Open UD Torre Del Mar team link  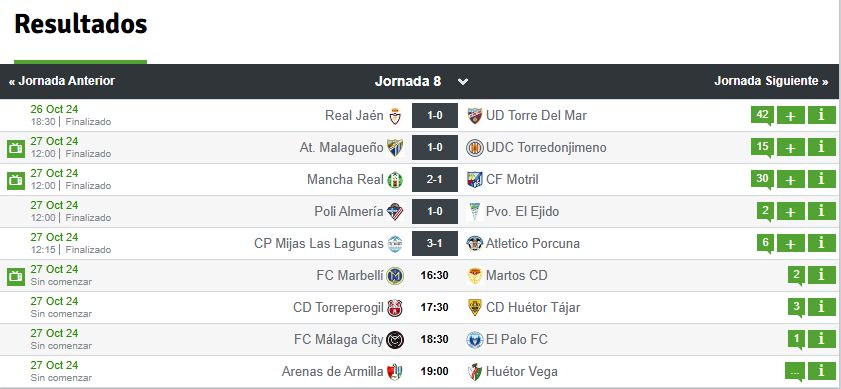tap(536, 115)
